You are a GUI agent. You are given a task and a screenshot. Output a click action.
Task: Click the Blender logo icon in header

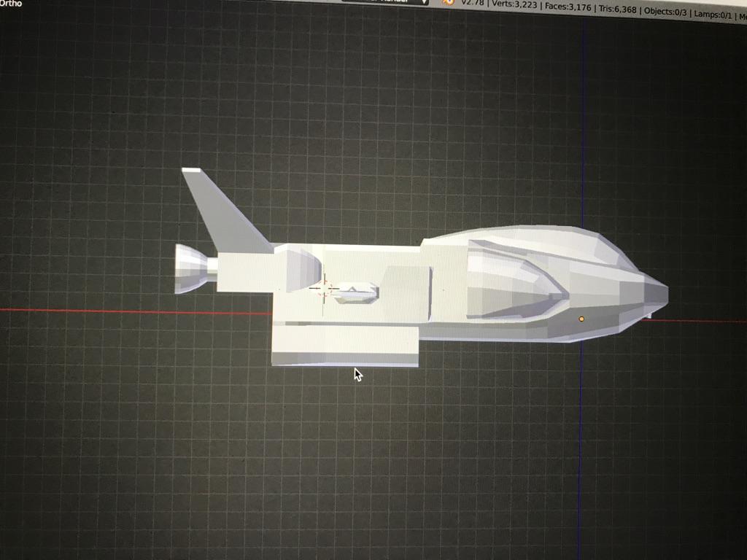[449, 2]
